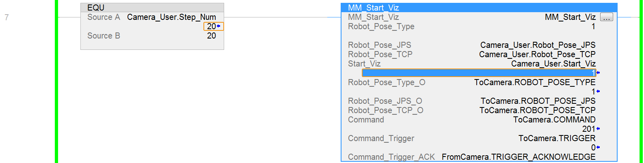The width and height of the screenshot is (644, 163).
Task: Select the Camera_User.Start_Viz operand
Action: point(553,64)
